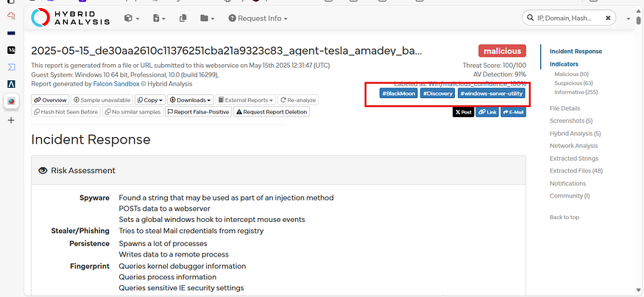Click the Risk Assessment panel header
The image size is (644, 297).
278,170
